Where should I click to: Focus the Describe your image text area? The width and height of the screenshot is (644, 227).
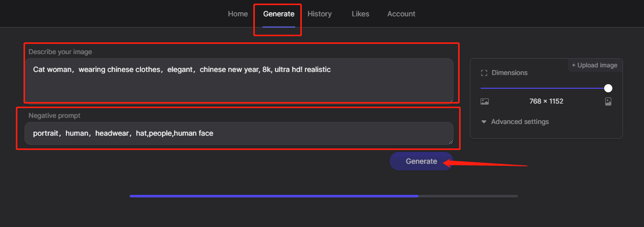tap(239, 80)
